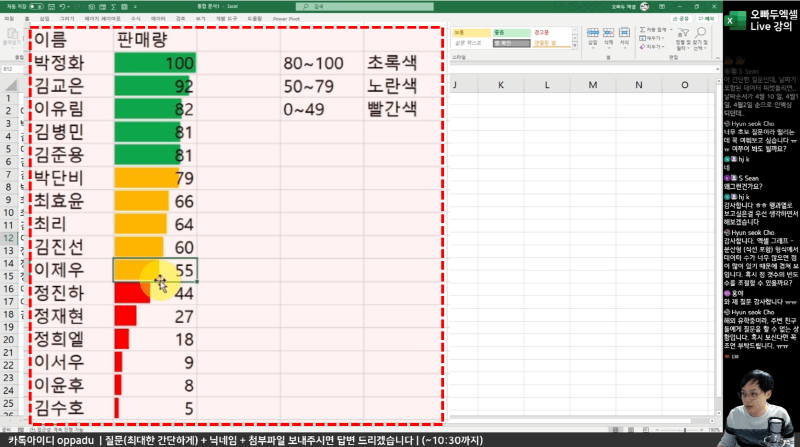The width and height of the screenshot is (800, 447).
Task: Click the 자동 합계 AutoSum button
Action: click(653, 30)
